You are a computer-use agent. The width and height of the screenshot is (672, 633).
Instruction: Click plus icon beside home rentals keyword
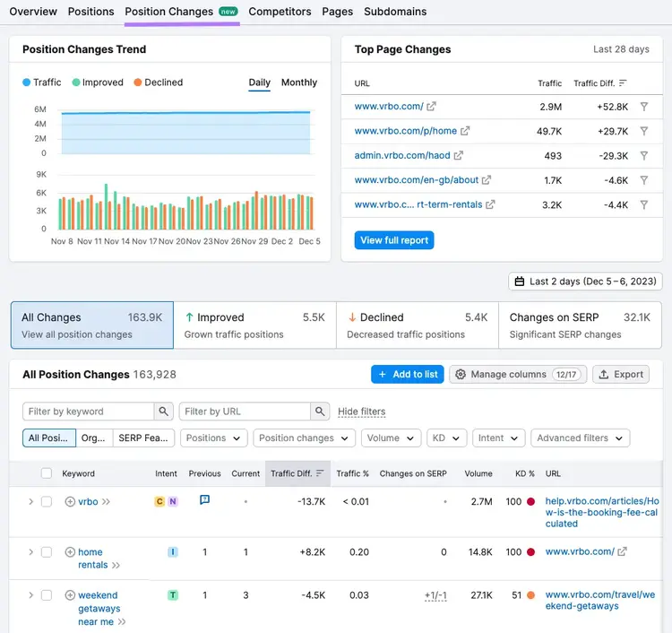pos(70,552)
